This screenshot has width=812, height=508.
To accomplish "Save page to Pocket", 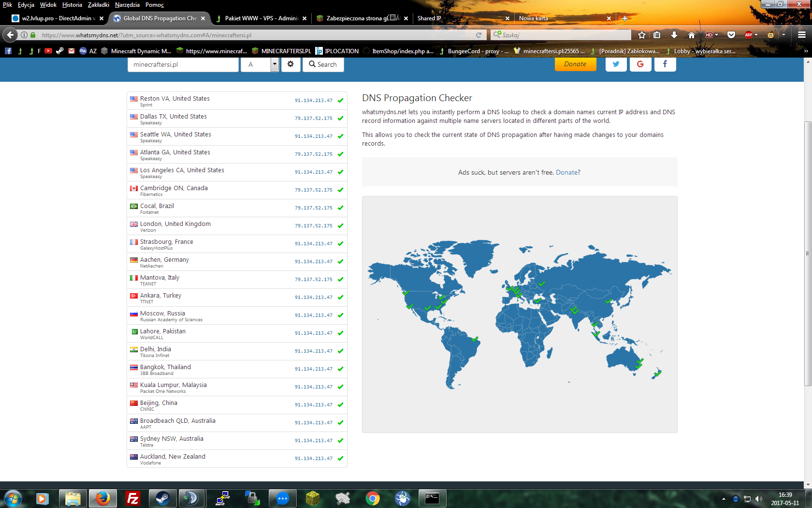I will pyautogui.click(x=731, y=35).
